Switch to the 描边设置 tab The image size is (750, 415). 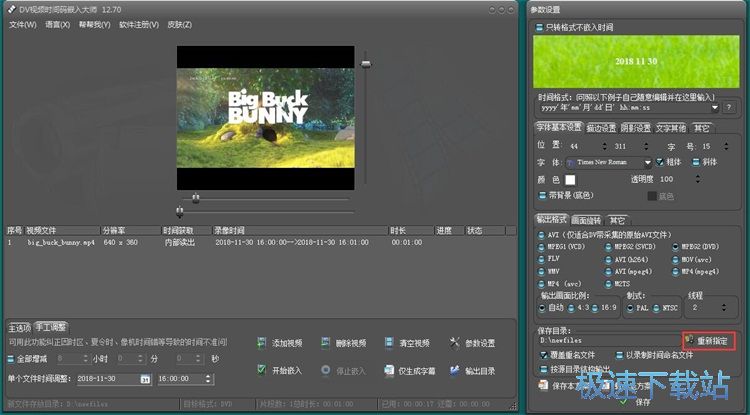tap(601, 128)
